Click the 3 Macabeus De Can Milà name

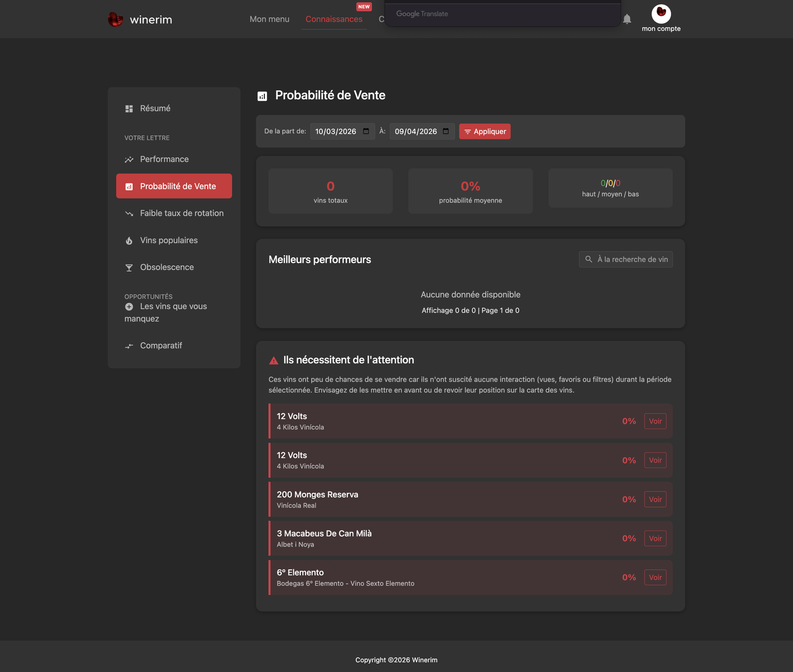[324, 533]
